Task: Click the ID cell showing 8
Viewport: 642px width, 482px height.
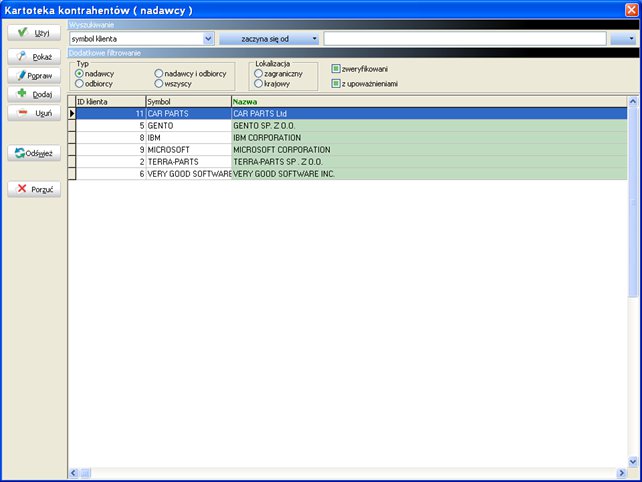Action: tap(111, 138)
